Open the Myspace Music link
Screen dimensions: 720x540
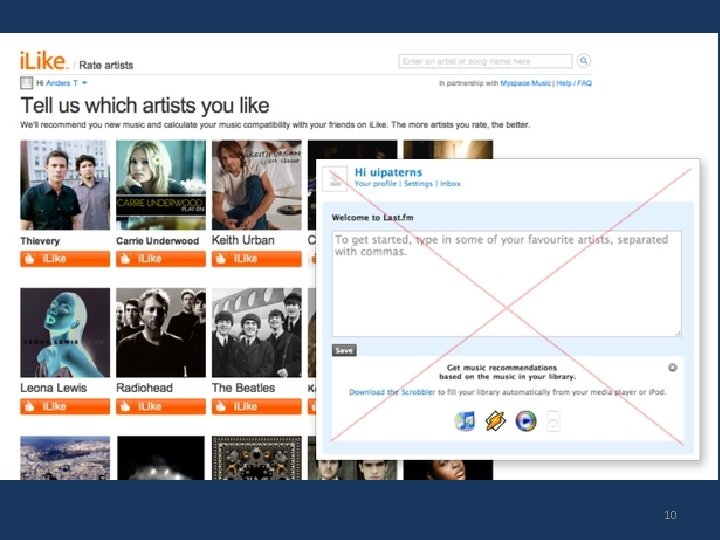[x=525, y=83]
